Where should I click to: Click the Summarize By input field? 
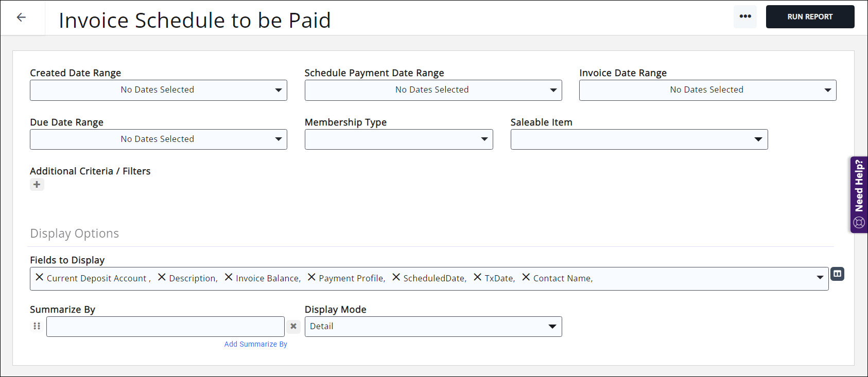pyautogui.click(x=165, y=327)
